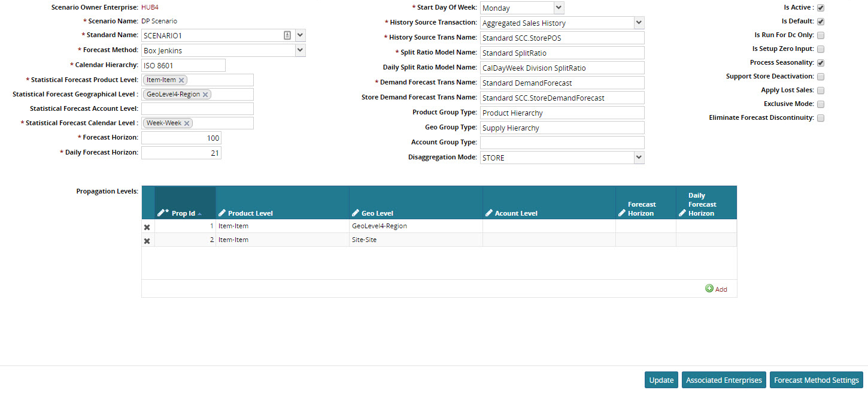
Task: Click the green plus Add icon
Action: click(709, 288)
